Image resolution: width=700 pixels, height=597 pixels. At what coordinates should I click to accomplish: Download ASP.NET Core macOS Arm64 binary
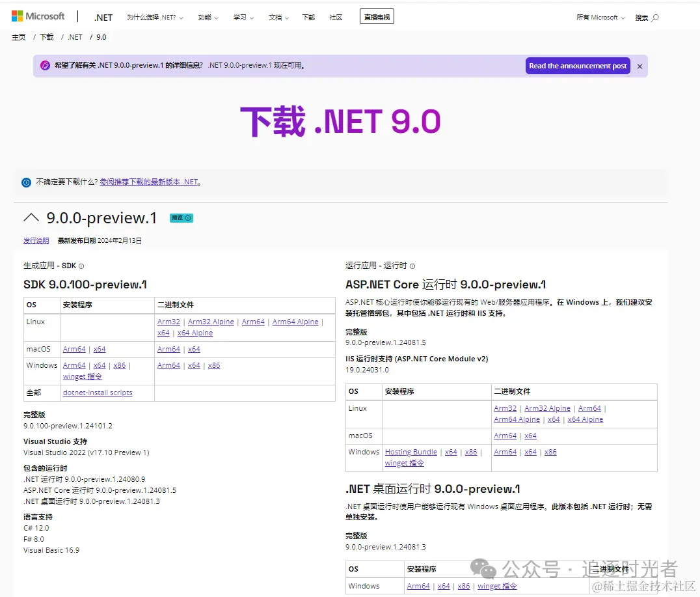pyautogui.click(x=505, y=436)
